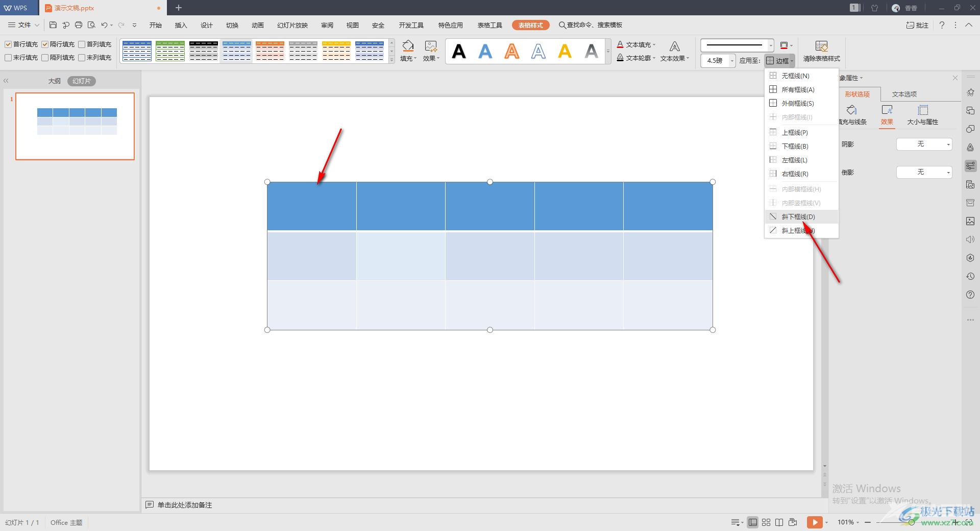Click 单击此处添加备注 notes area
Screen dimensions: 980x531
pos(184,505)
